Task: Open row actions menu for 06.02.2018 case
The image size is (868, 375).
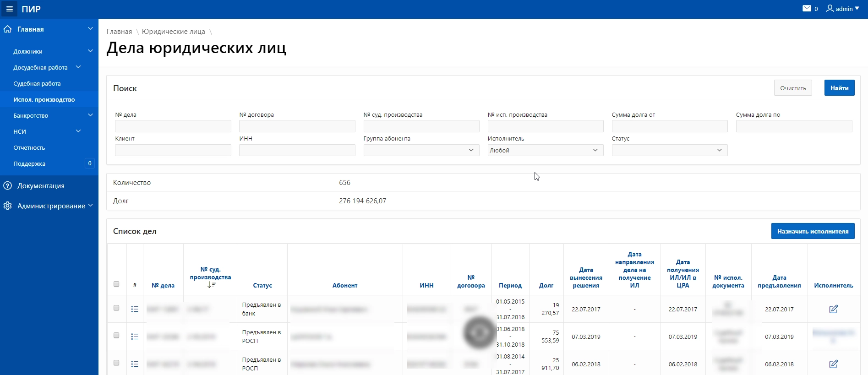Action: [x=135, y=364]
